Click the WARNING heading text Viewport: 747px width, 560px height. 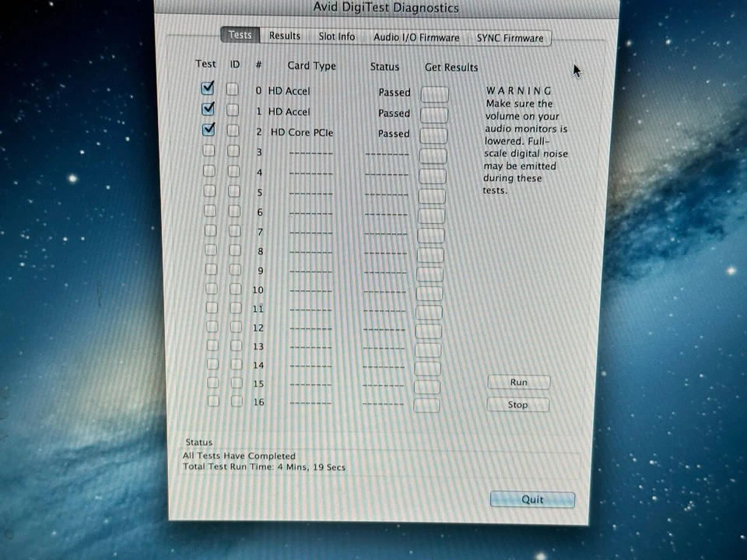click(x=518, y=90)
